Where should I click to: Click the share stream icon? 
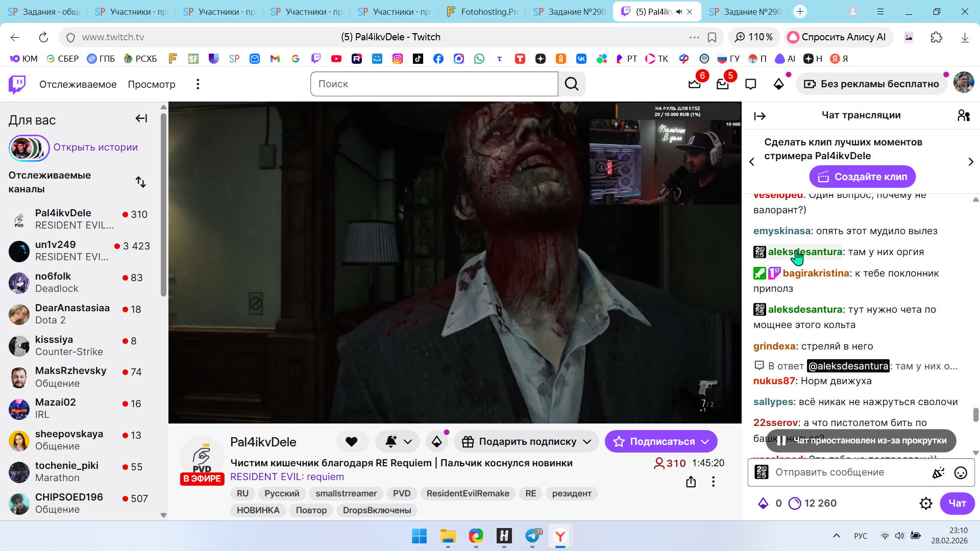pyautogui.click(x=691, y=482)
